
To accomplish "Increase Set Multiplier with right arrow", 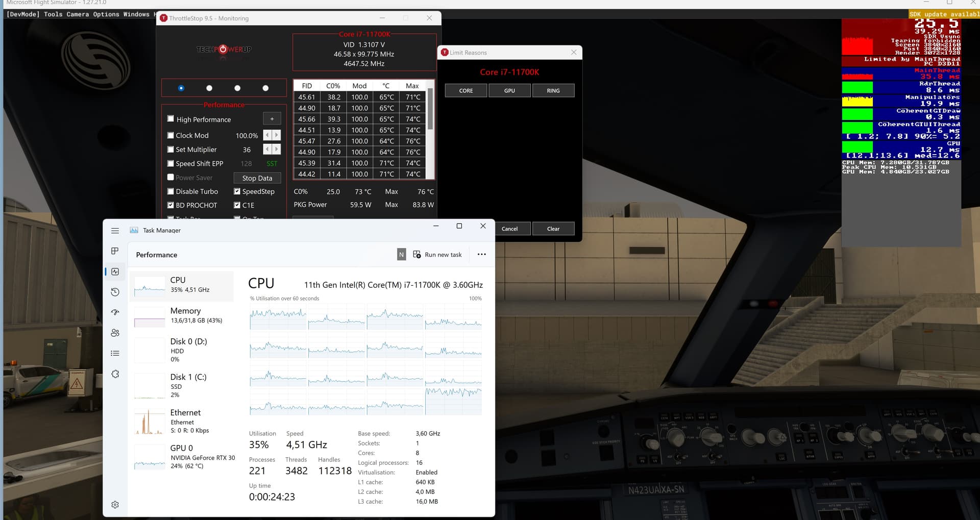I will [x=277, y=150].
